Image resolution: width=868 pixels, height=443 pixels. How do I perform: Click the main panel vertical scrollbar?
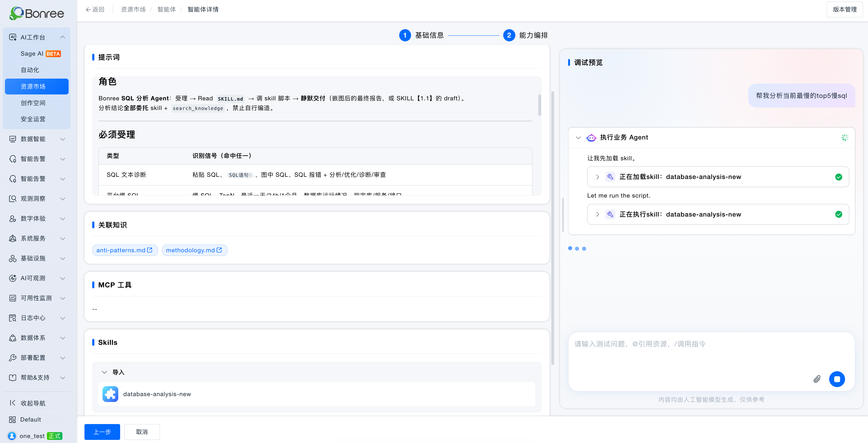553,228
